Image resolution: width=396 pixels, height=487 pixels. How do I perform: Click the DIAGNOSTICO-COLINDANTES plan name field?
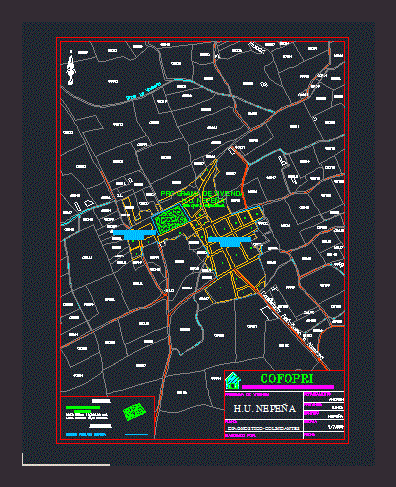click(263, 429)
